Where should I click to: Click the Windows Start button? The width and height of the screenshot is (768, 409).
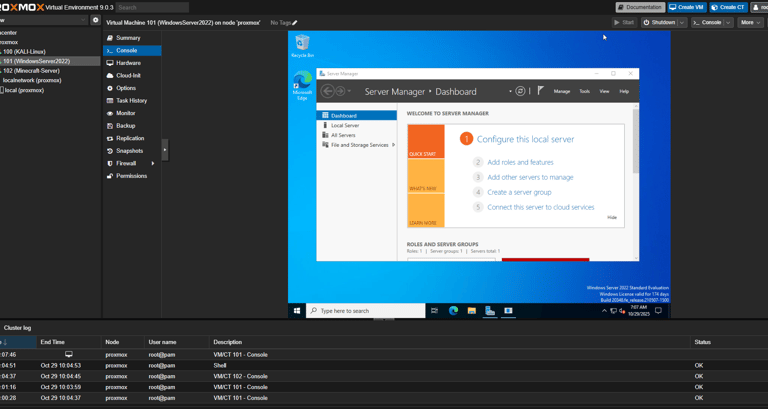click(x=297, y=311)
